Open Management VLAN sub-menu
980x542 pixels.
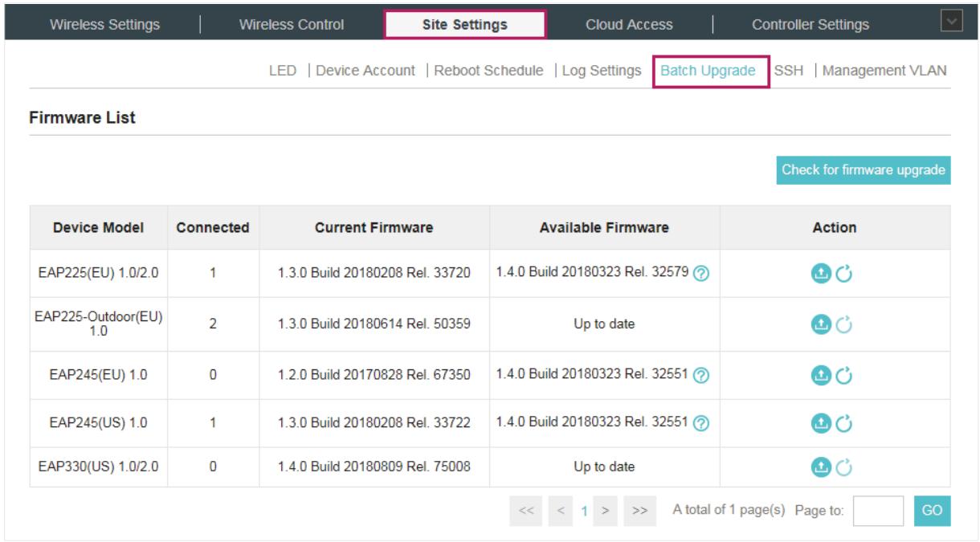tap(884, 71)
